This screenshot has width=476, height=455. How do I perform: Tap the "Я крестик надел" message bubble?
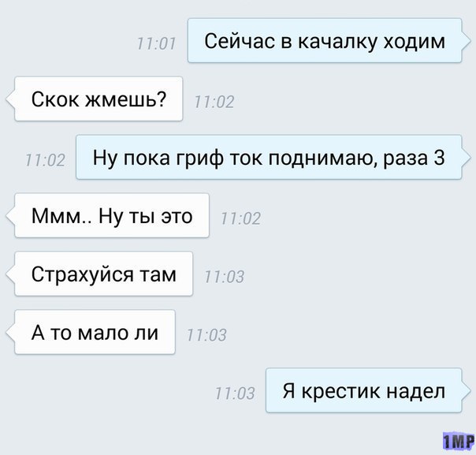click(x=363, y=390)
